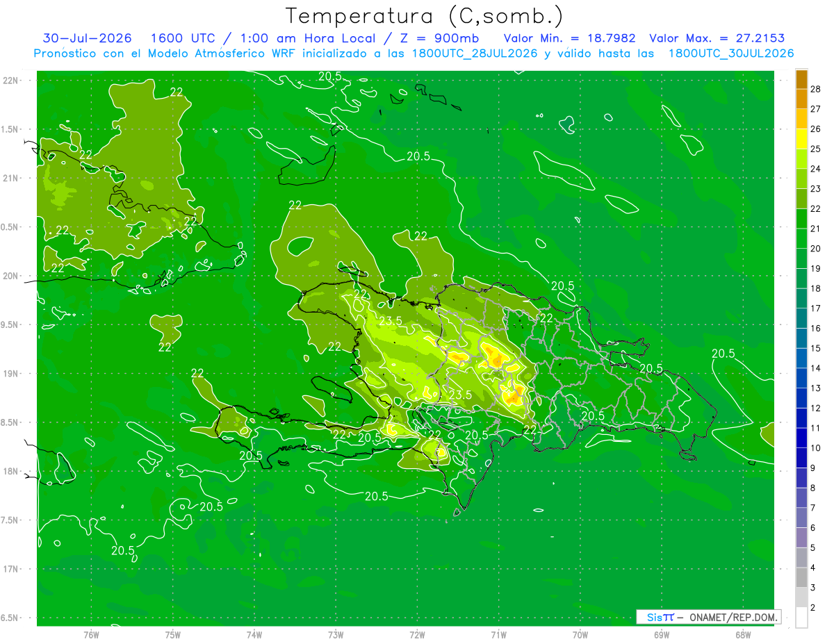This screenshot has height=644, width=834.
Task: Pick the dark blue swatch between 10 and 11
Action: tap(801, 438)
